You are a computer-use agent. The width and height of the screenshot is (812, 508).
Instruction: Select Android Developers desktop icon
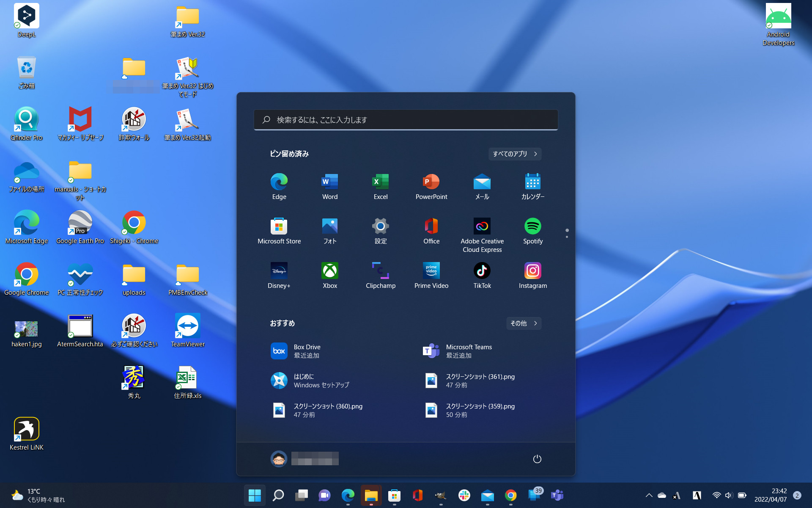pyautogui.click(x=779, y=25)
